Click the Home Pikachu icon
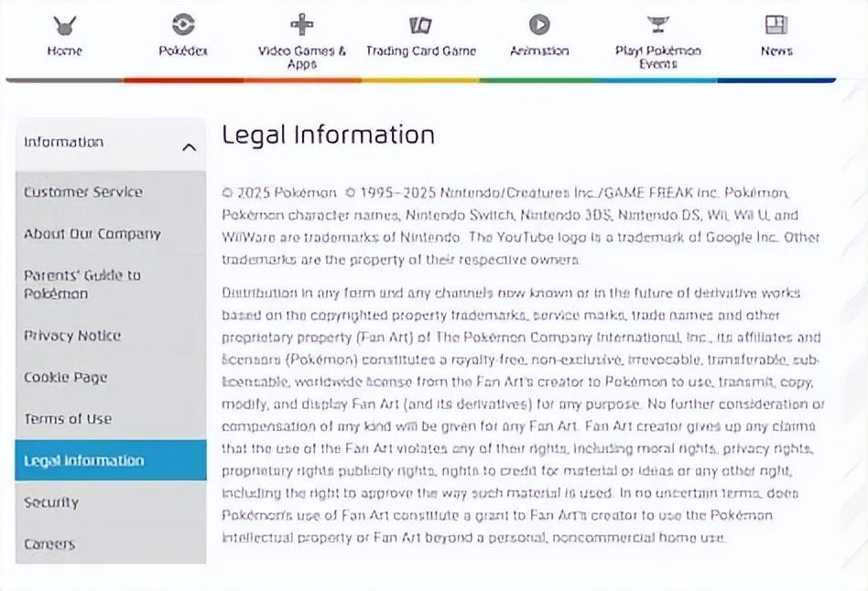 point(65,25)
